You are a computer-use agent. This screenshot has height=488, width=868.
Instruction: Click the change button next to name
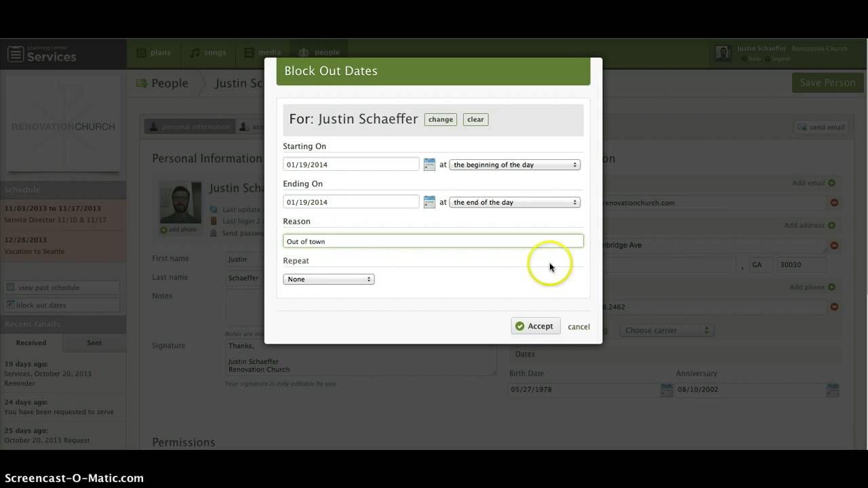(x=441, y=119)
